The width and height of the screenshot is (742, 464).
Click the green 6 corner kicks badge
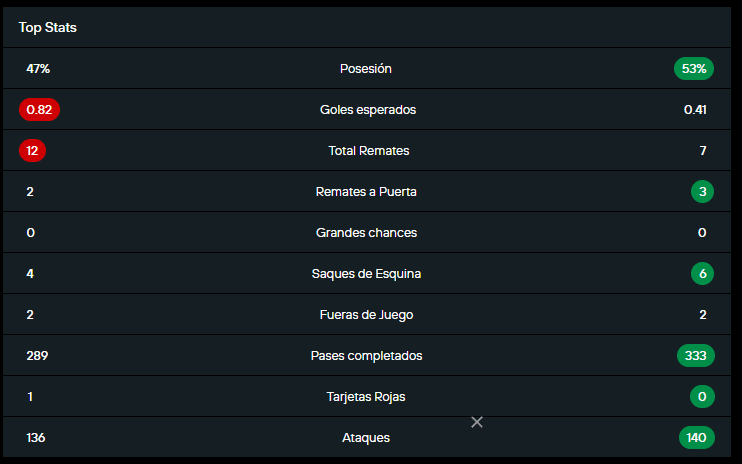702,274
